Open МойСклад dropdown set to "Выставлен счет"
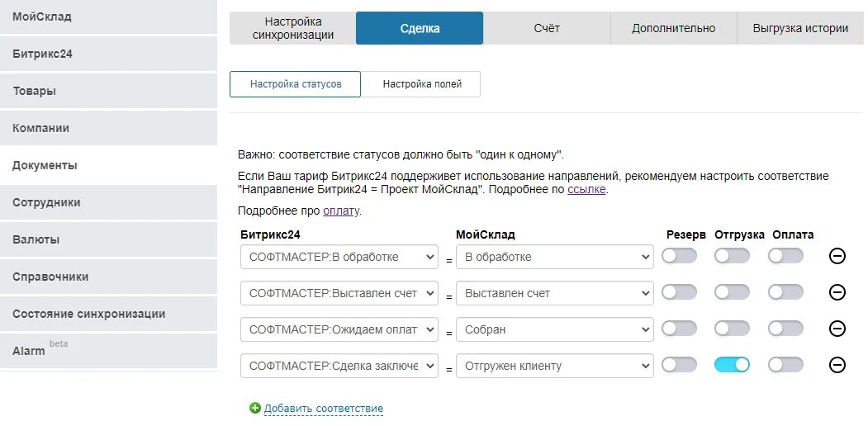 pos(555,293)
